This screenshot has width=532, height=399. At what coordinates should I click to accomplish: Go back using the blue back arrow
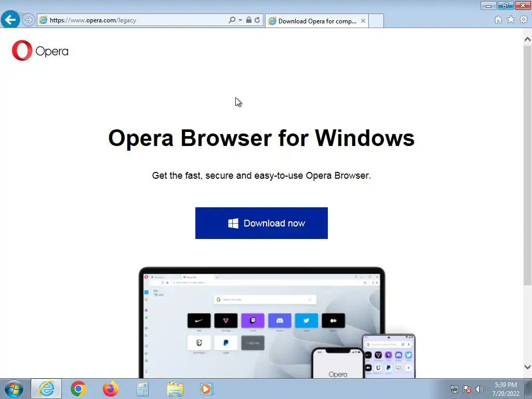click(x=10, y=20)
